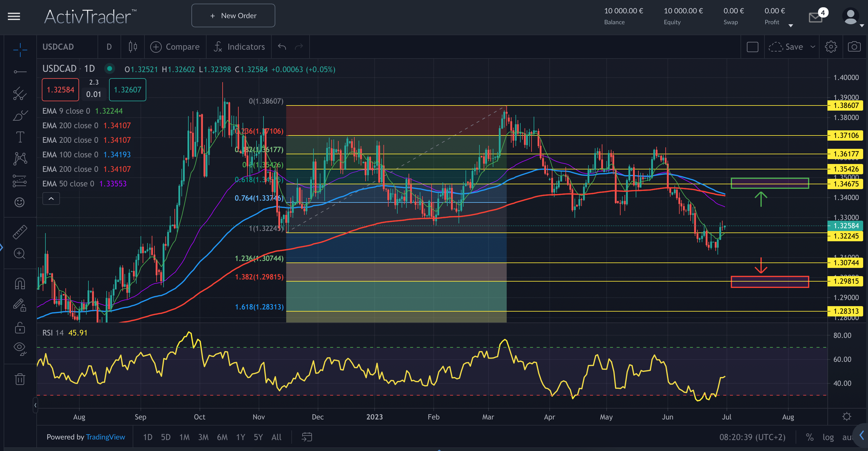Open the emoji sticker tool
868x451 pixels.
pyautogui.click(x=20, y=202)
